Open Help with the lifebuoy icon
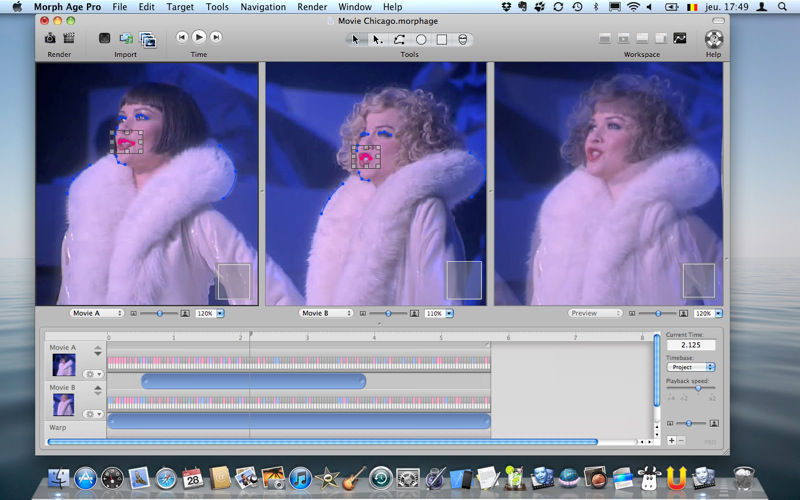Image resolution: width=800 pixels, height=500 pixels. click(713, 39)
